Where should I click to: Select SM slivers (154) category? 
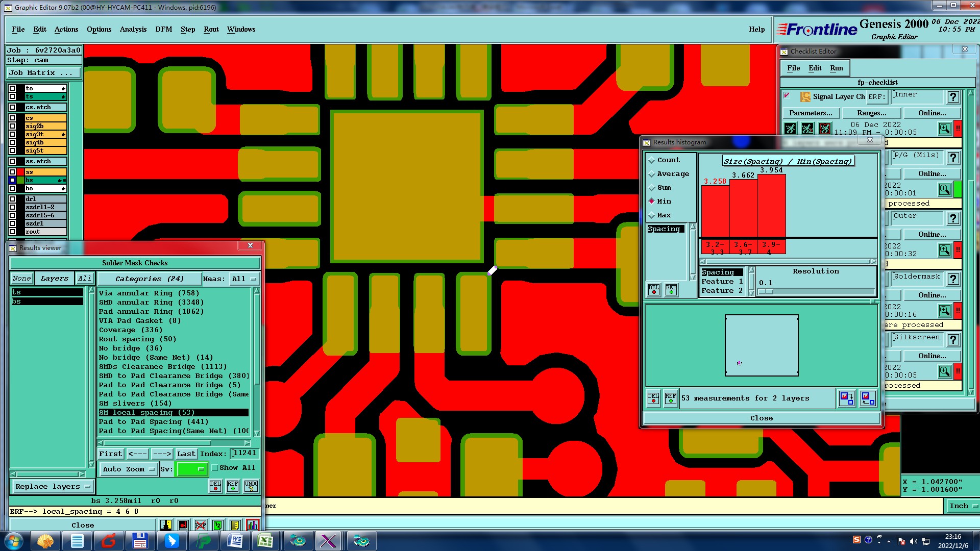coord(135,404)
